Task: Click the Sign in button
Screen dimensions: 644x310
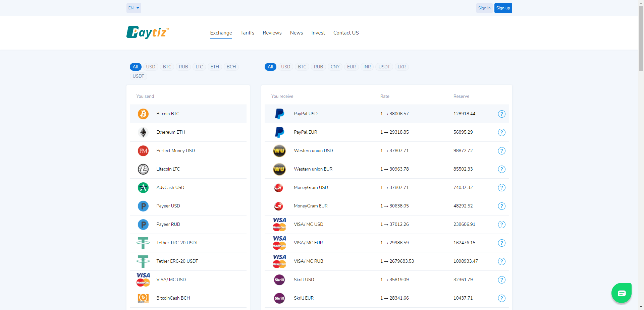Action: pyautogui.click(x=484, y=8)
